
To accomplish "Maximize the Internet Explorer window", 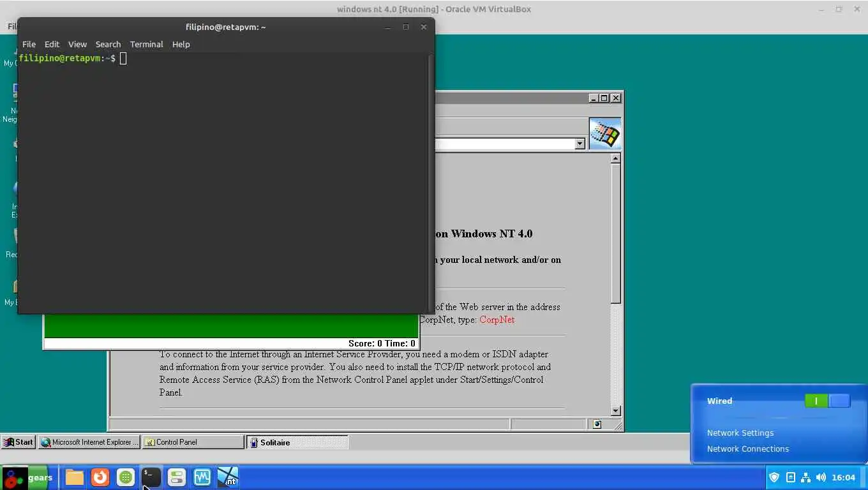I will [x=604, y=98].
